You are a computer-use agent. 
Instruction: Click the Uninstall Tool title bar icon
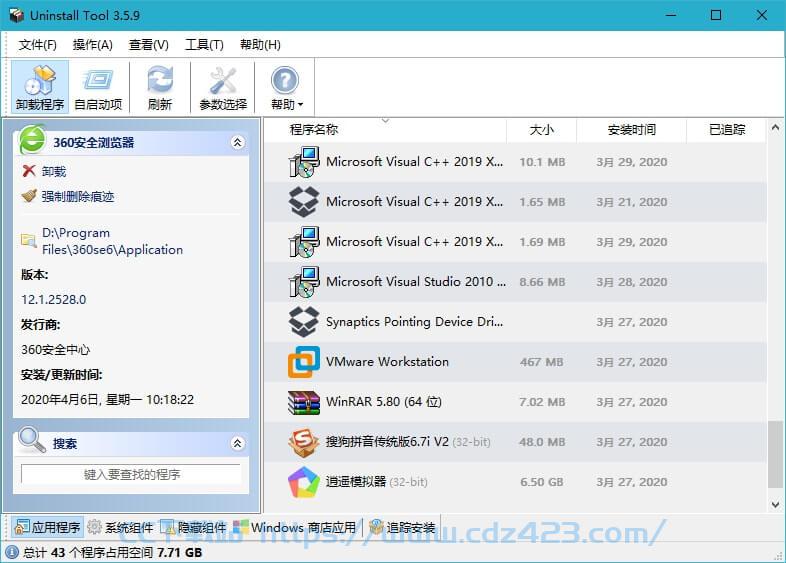click(17, 15)
